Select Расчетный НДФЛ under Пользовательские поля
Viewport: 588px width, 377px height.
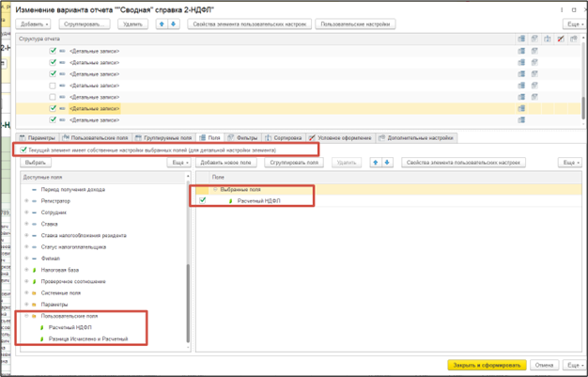pos(70,327)
